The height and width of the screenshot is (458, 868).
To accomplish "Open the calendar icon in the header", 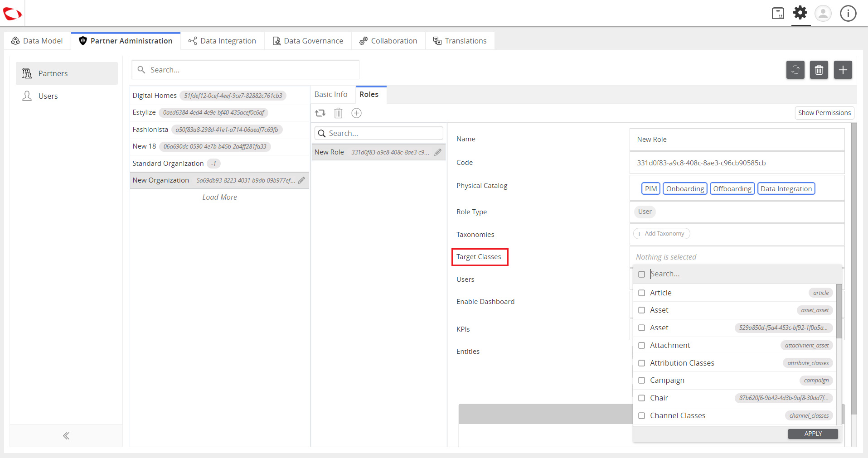I will [778, 13].
